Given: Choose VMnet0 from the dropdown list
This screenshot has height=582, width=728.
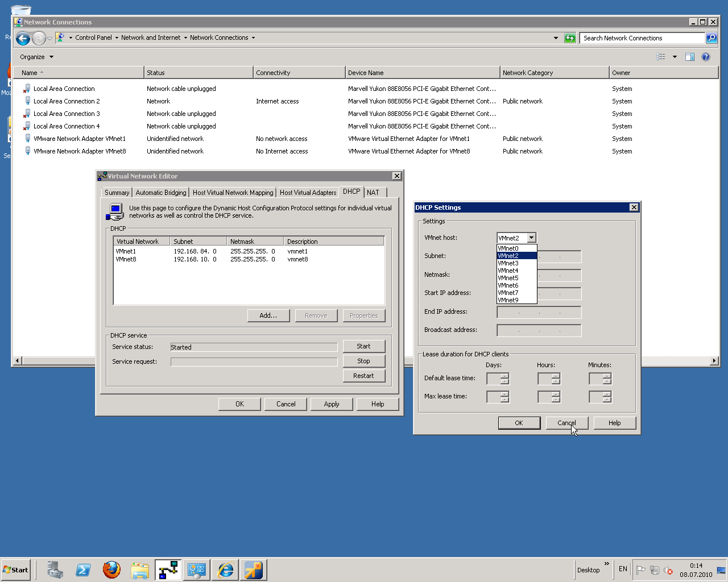Looking at the screenshot, I should tap(517, 248).
